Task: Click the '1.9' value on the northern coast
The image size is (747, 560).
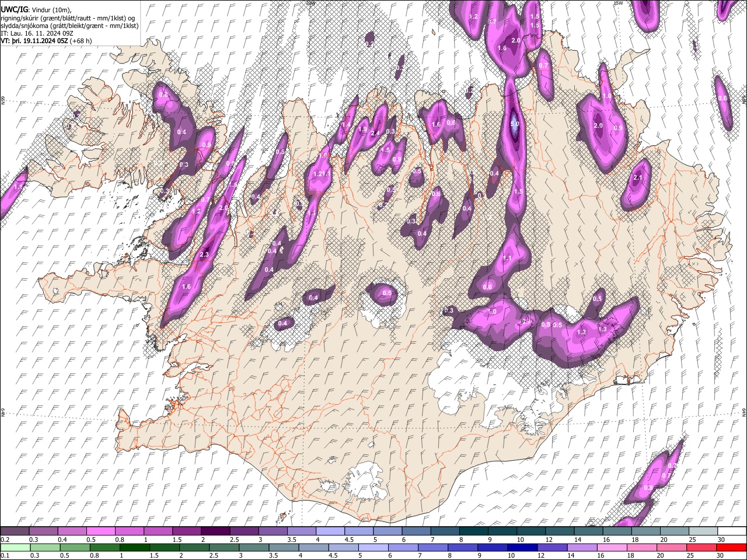Action: pos(363,129)
